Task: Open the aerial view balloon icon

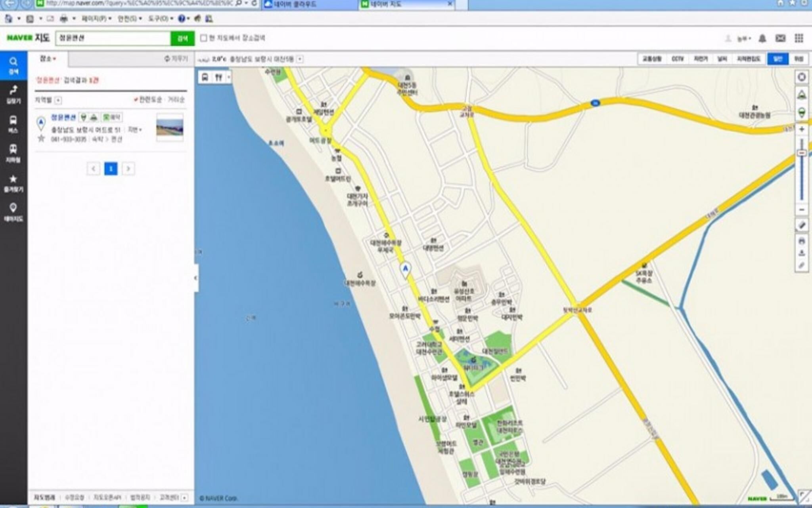Action: tap(802, 112)
